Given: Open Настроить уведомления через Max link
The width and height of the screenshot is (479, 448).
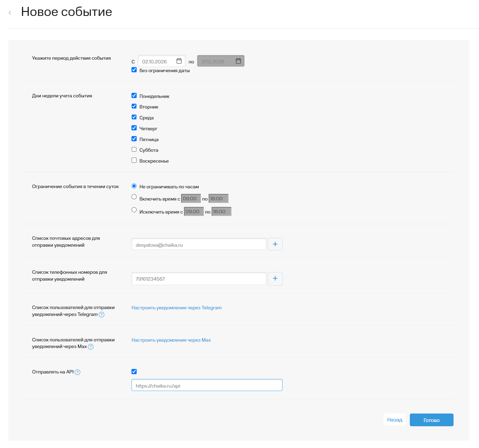Looking at the screenshot, I should [171, 340].
